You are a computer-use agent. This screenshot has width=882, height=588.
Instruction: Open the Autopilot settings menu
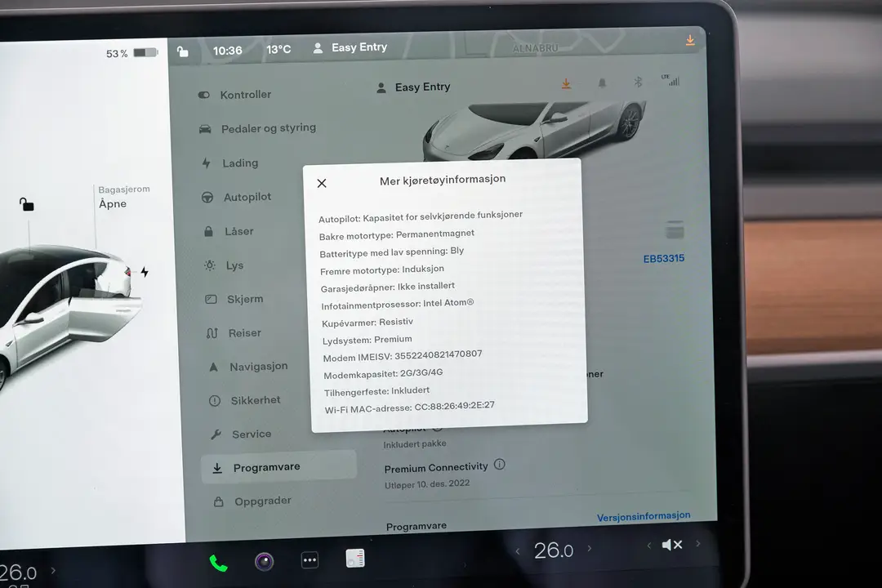[237, 197]
